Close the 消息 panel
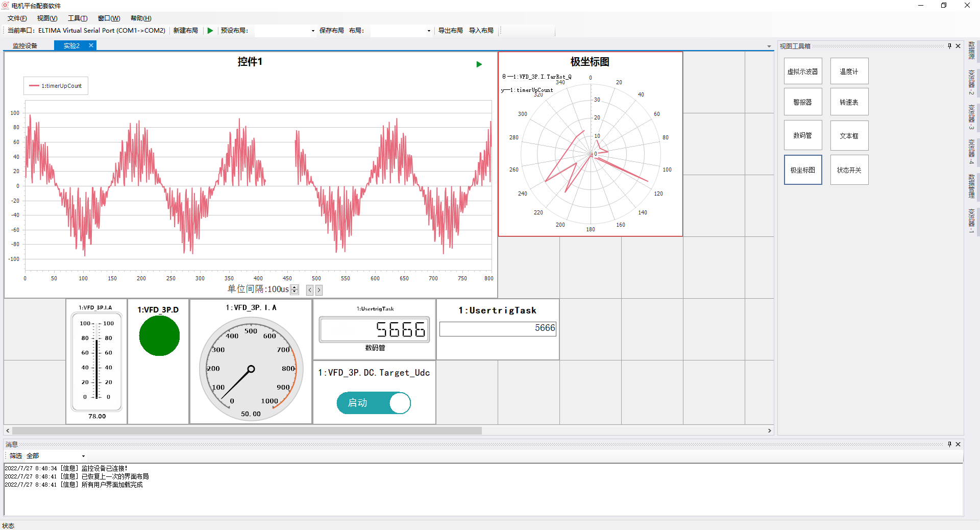This screenshot has height=530, width=980. click(x=958, y=444)
